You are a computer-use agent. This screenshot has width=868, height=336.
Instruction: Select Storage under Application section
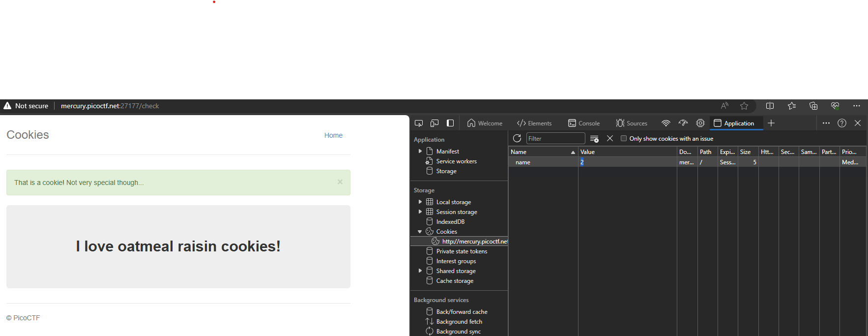(446, 171)
